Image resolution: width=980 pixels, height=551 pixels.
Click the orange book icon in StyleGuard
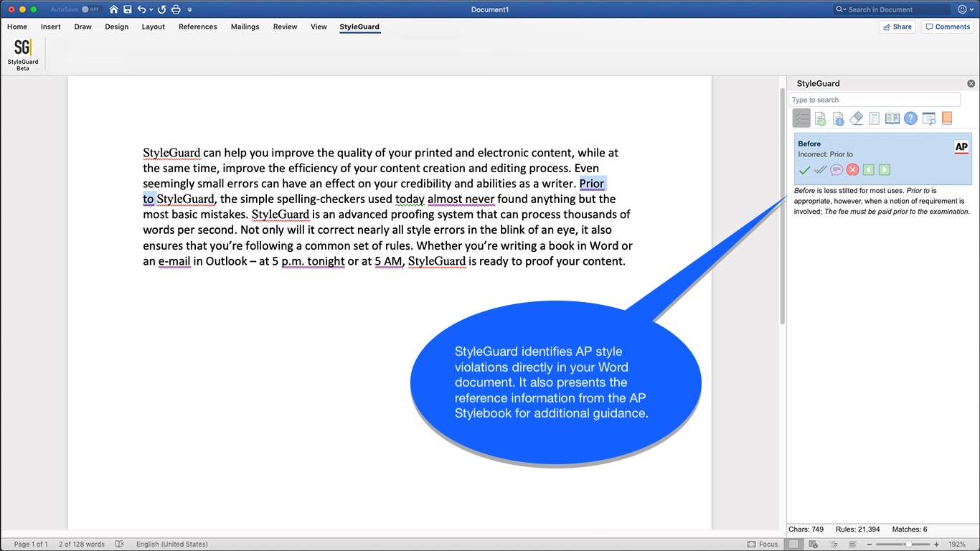tap(946, 118)
